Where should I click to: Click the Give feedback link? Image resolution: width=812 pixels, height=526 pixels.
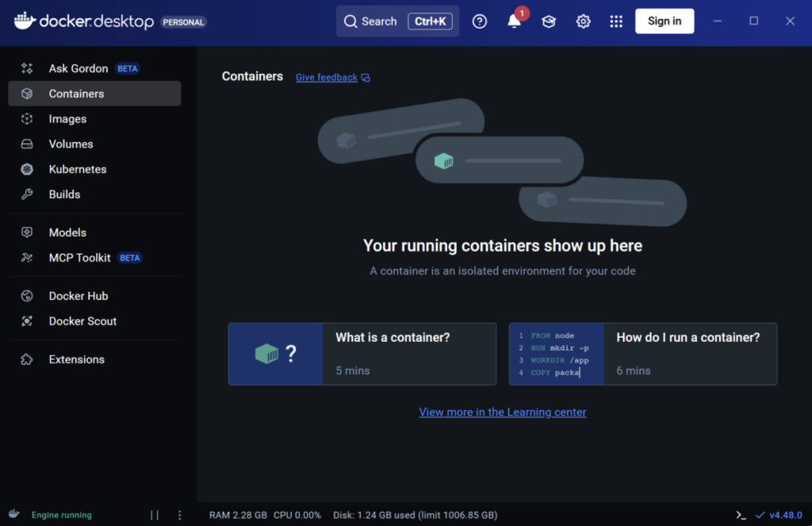[x=327, y=78]
